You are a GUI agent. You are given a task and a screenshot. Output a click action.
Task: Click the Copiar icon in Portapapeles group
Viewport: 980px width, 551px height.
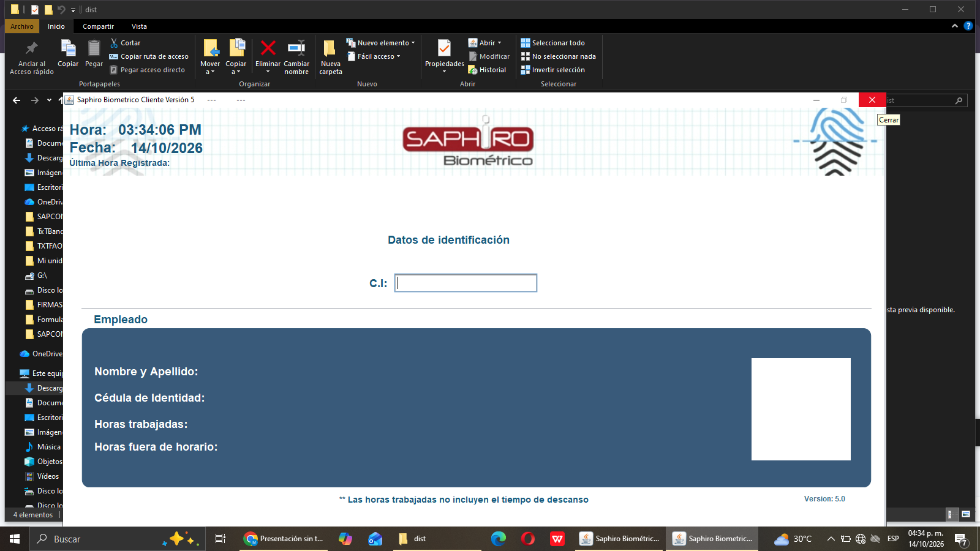tap(68, 48)
